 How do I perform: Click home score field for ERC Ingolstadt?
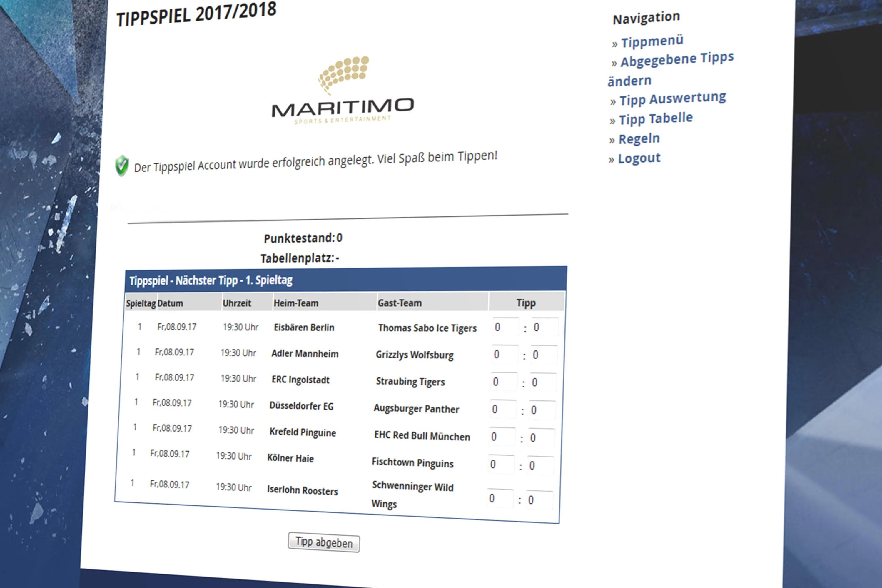coord(505,381)
